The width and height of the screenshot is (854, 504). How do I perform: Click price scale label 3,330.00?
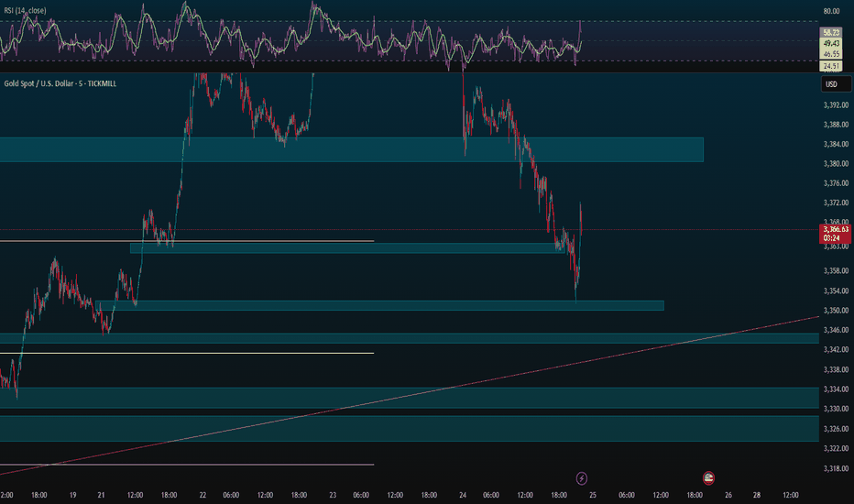[x=836, y=409]
